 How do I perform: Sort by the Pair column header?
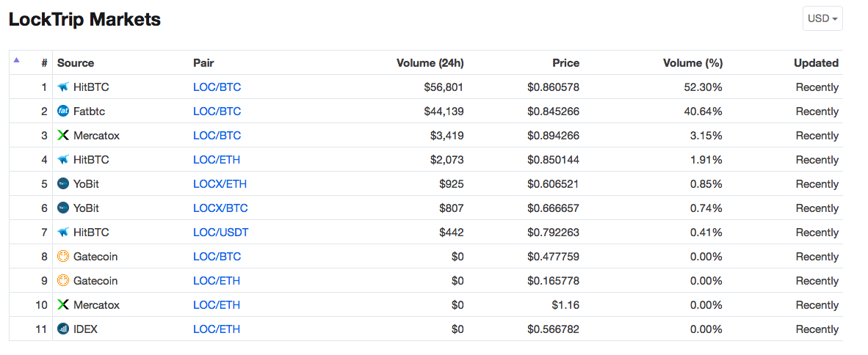pos(203,63)
